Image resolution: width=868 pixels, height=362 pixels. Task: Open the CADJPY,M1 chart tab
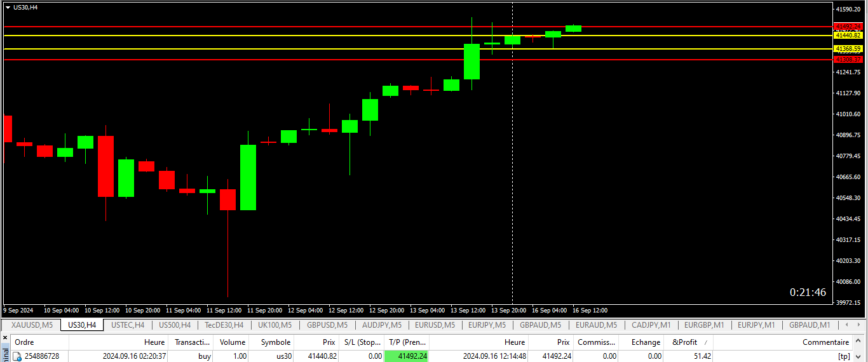click(651, 325)
